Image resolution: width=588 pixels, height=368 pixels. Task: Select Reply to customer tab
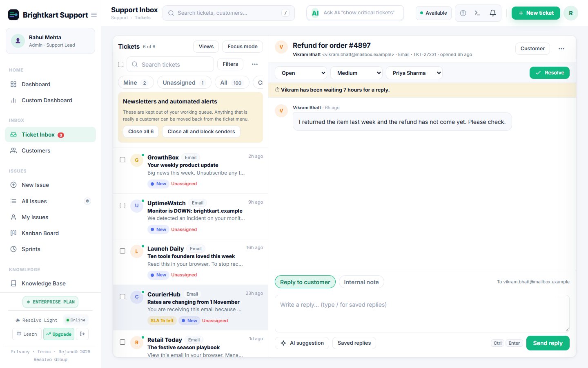click(x=305, y=282)
